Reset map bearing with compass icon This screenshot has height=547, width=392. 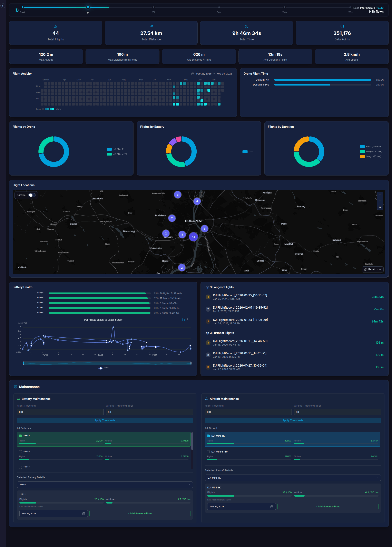pyautogui.click(x=380, y=207)
